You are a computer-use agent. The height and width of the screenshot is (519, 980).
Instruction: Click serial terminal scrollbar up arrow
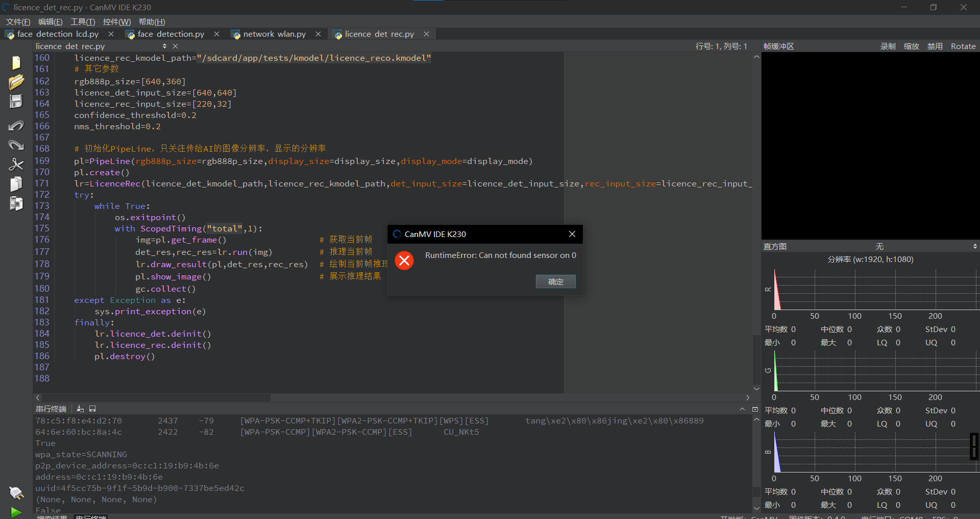point(757,419)
